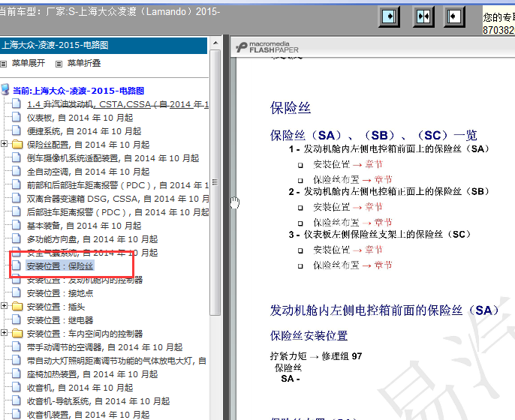
Task: Open 仪表板, 自 2014 年 10 月起
Action: (80, 118)
